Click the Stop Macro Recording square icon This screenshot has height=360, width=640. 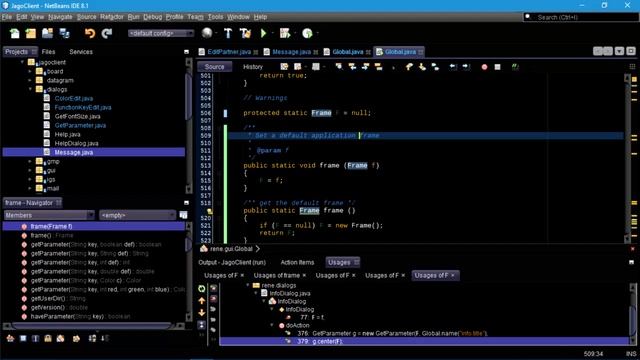[497, 67]
